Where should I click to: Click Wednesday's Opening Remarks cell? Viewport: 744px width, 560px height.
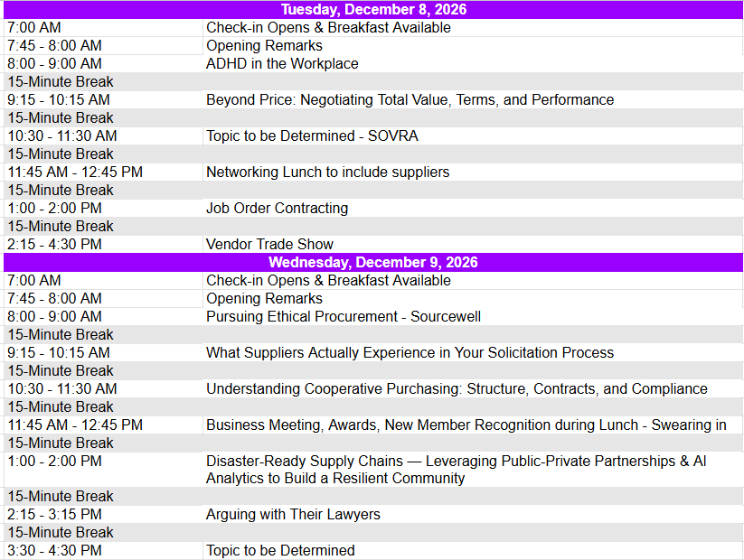(x=473, y=298)
